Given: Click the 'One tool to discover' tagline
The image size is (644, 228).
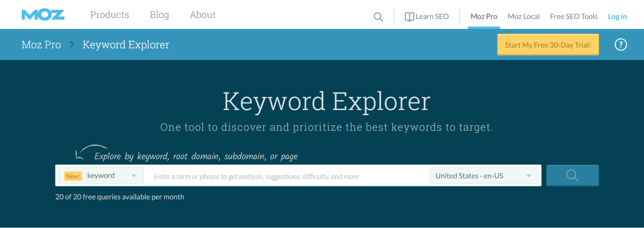Looking at the screenshot, I should pyautogui.click(x=326, y=127).
